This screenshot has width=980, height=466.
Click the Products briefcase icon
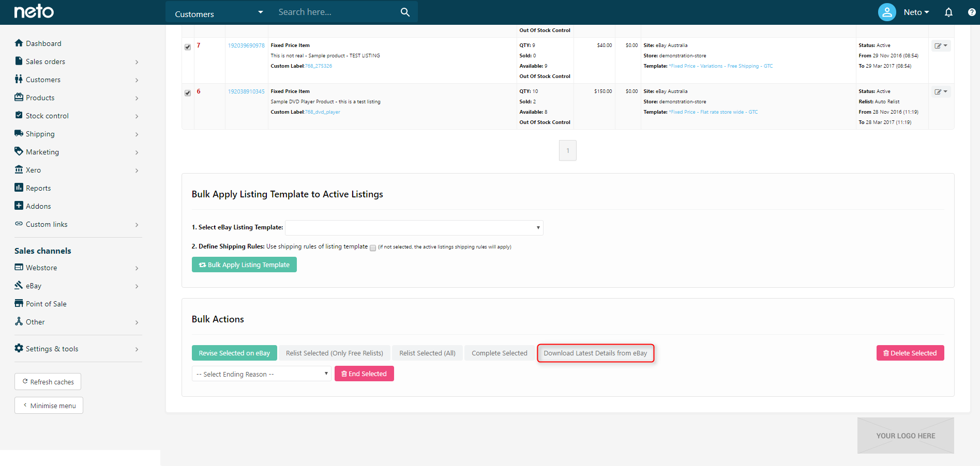(19, 97)
